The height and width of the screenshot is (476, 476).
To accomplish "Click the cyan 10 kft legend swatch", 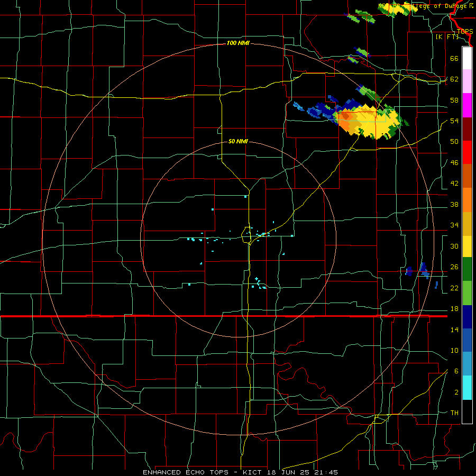I will [467, 388].
